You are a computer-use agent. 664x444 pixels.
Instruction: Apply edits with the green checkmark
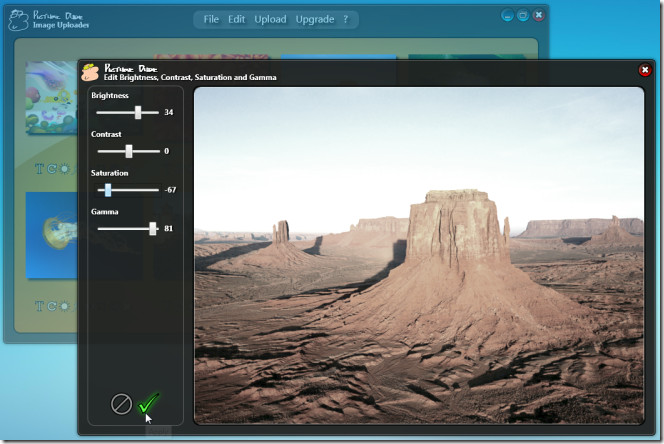148,403
